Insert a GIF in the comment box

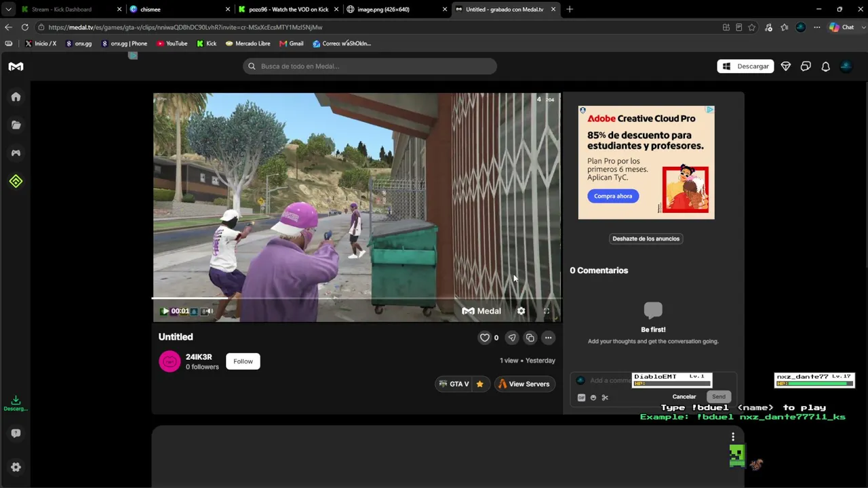[581, 398]
